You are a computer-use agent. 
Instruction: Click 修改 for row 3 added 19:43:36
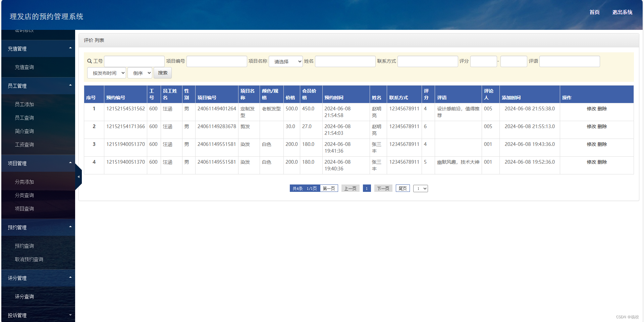tap(591, 144)
